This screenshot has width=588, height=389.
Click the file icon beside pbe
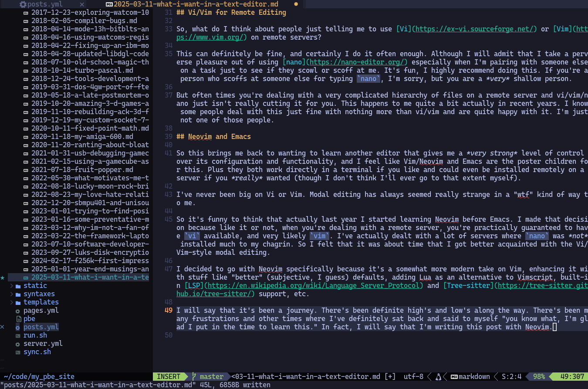click(18, 319)
